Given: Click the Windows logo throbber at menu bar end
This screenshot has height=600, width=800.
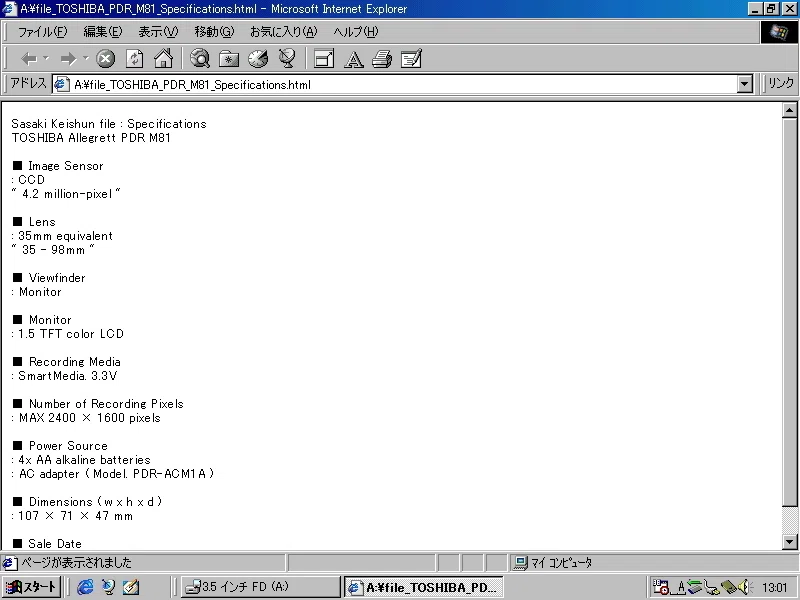Looking at the screenshot, I should (779, 32).
